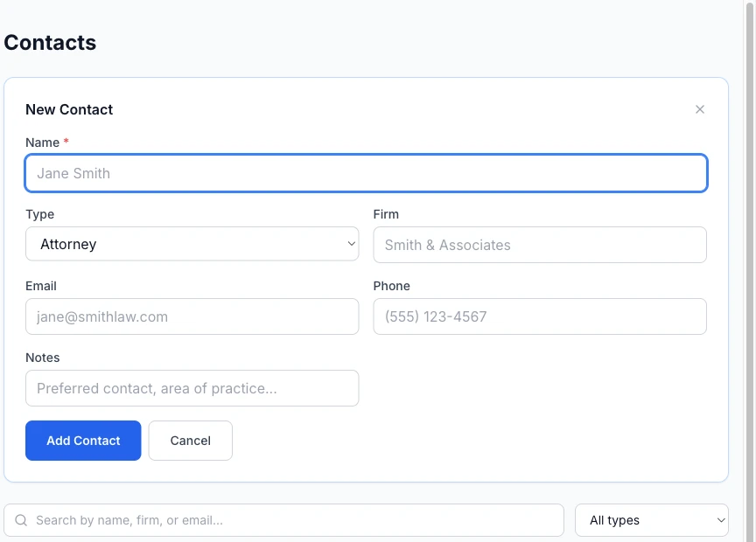
Task: Click the Firm input field
Action: (x=540, y=245)
